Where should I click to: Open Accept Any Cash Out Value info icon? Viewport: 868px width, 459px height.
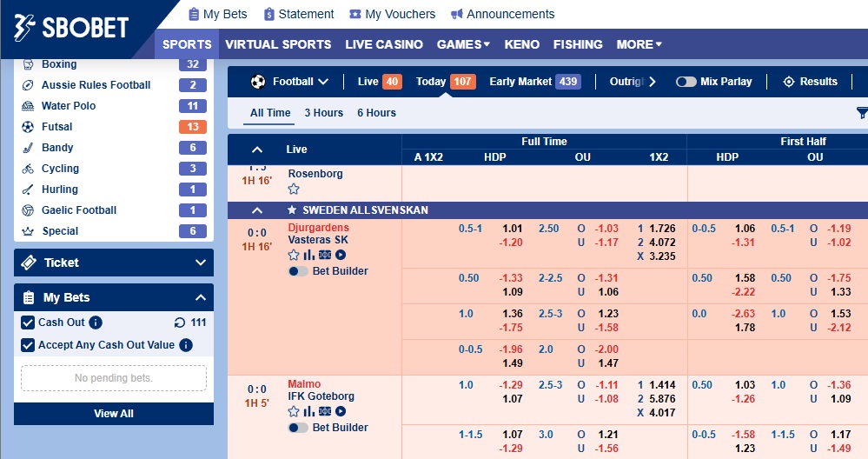pyautogui.click(x=186, y=345)
